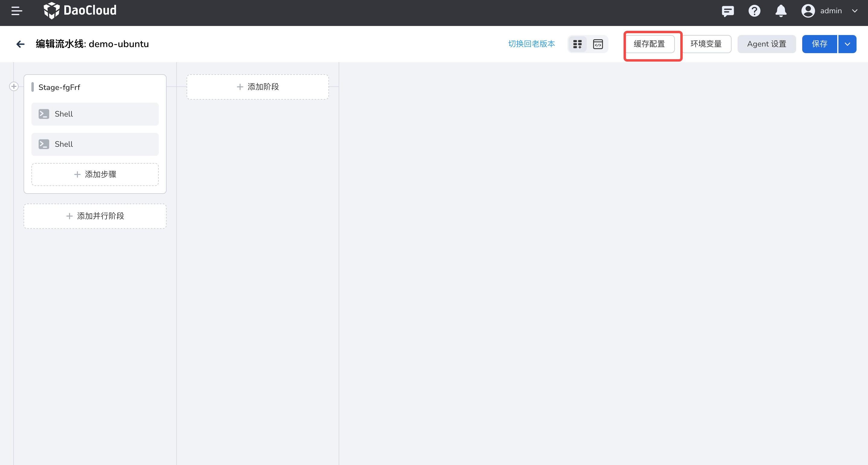Go back using the left arrow

pyautogui.click(x=21, y=44)
